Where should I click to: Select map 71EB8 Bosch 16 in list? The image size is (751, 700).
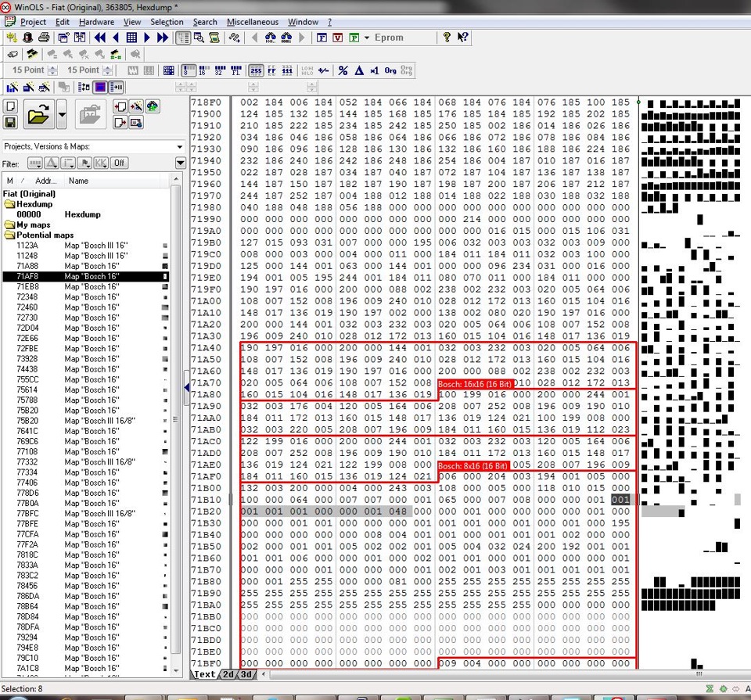[86, 287]
